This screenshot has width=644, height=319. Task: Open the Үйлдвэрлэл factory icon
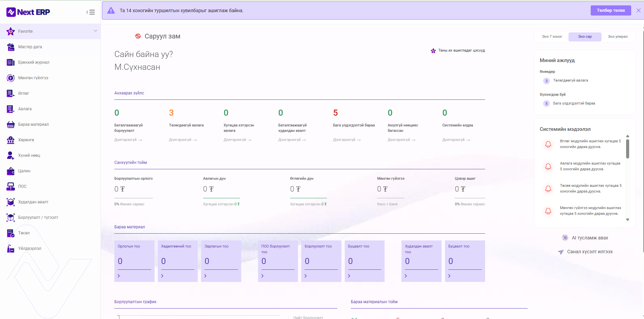click(11, 249)
